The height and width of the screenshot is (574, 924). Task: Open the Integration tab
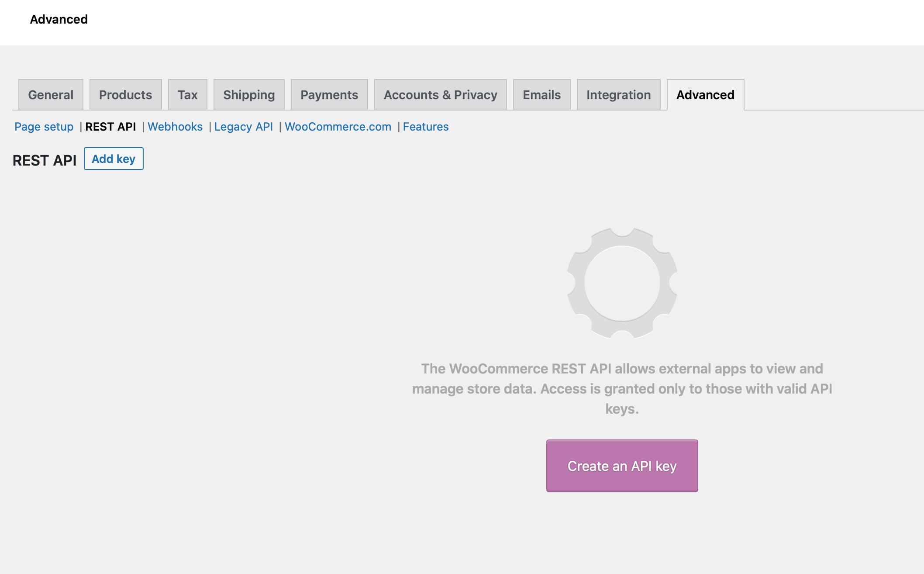[619, 95]
